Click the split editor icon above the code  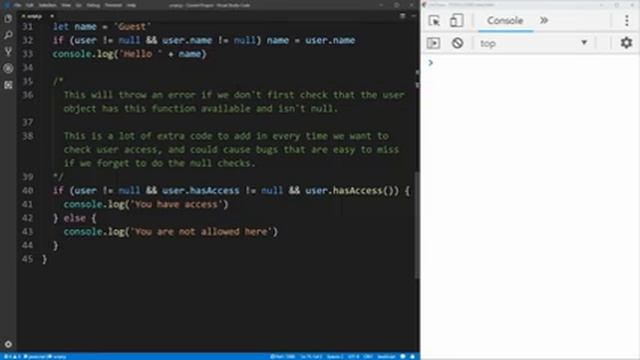tap(402, 16)
